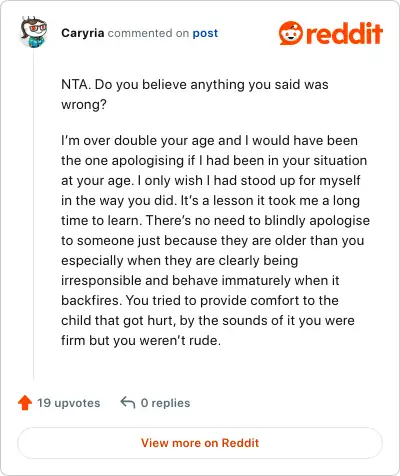Viewport: 400px width, 476px height.
Task: Click the orange reddit wordmark
Action: point(344,33)
